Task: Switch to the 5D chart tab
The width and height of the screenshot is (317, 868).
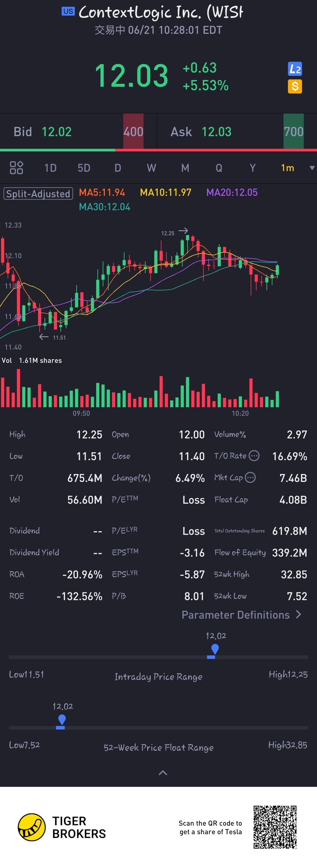Action: pyautogui.click(x=84, y=168)
